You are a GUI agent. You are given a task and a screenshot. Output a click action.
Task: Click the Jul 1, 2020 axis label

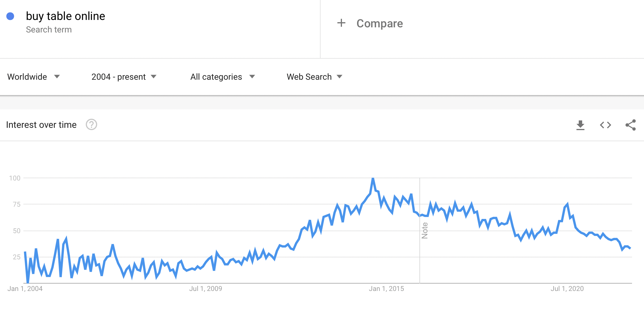pyautogui.click(x=567, y=289)
